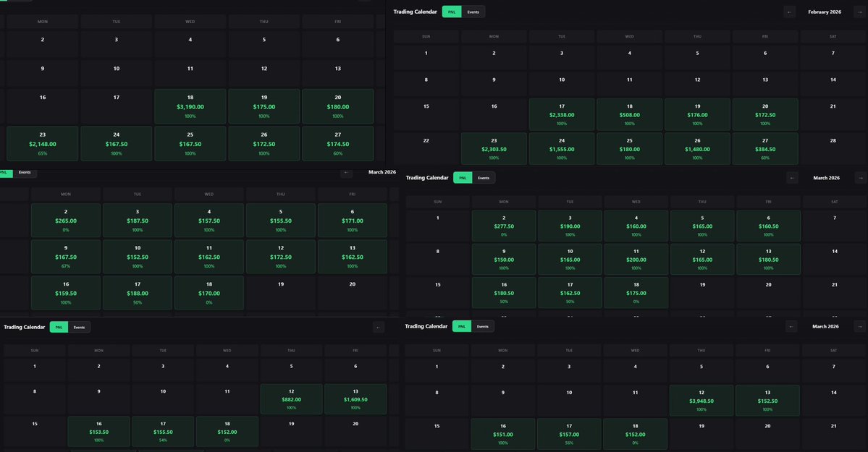
Task: Switch to Events in the $3,948.50 calendar
Action: [483, 326]
